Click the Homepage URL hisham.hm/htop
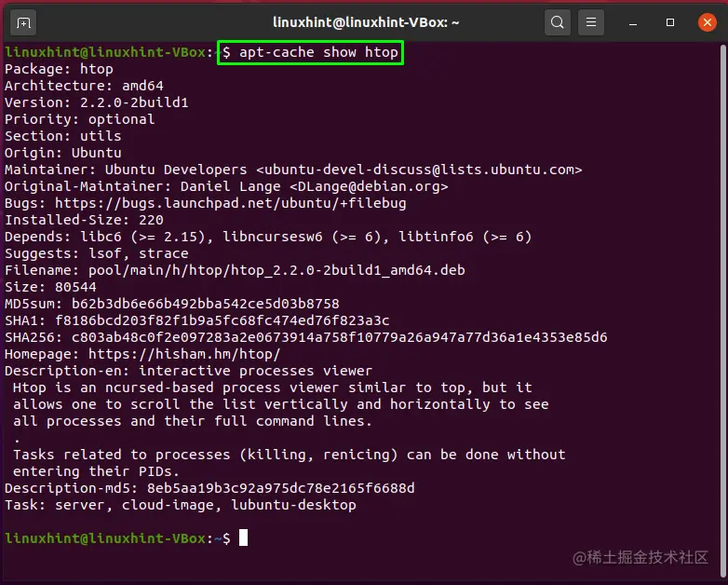728x585 pixels. click(x=184, y=354)
